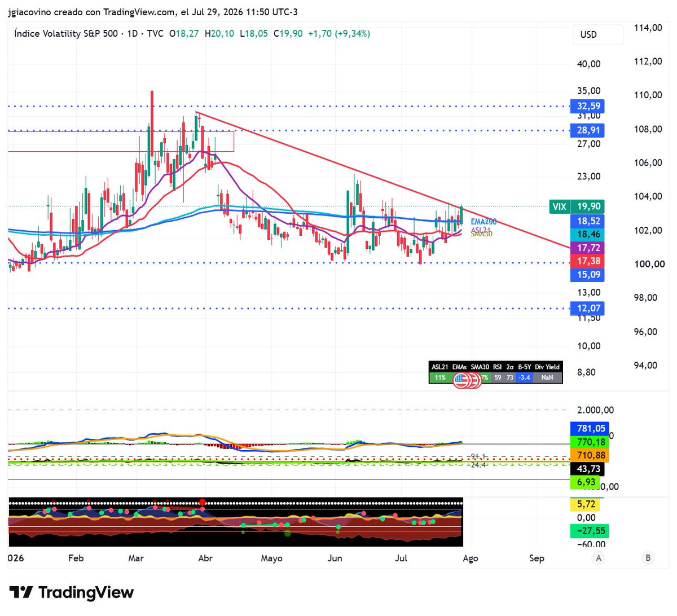This screenshot has height=616, width=677.
Task: Click the red 17,38 value label
Action: click(x=588, y=261)
